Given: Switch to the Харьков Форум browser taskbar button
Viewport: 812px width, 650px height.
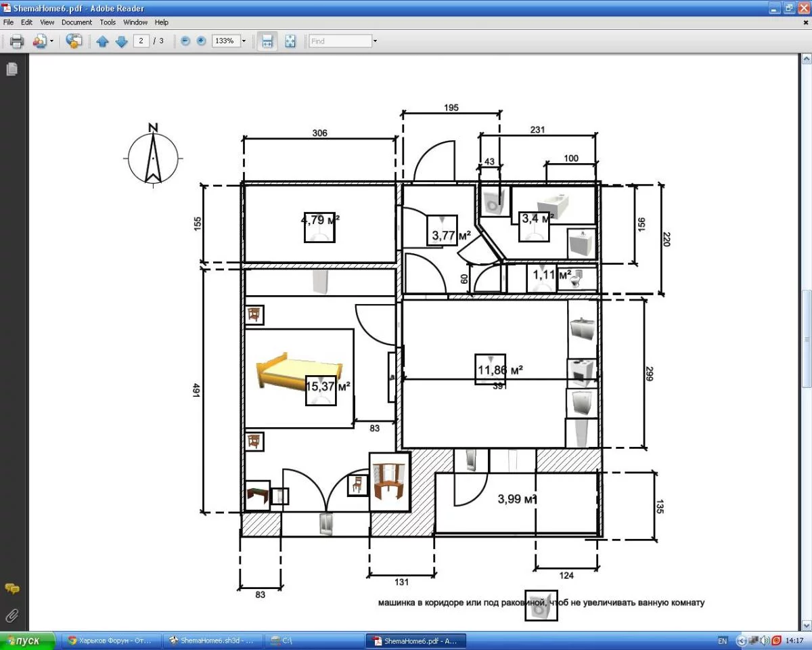Looking at the screenshot, I should [x=112, y=641].
